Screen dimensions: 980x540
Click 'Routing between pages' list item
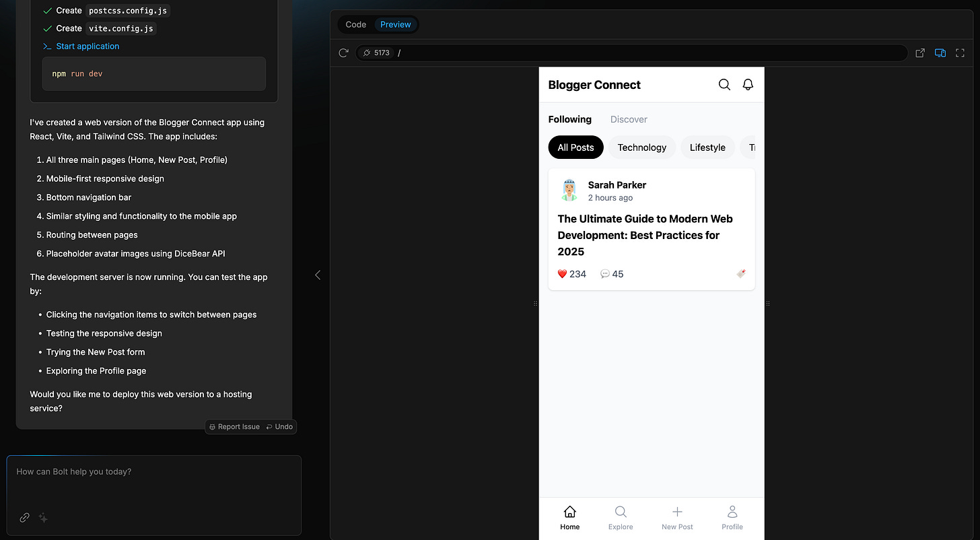92,235
